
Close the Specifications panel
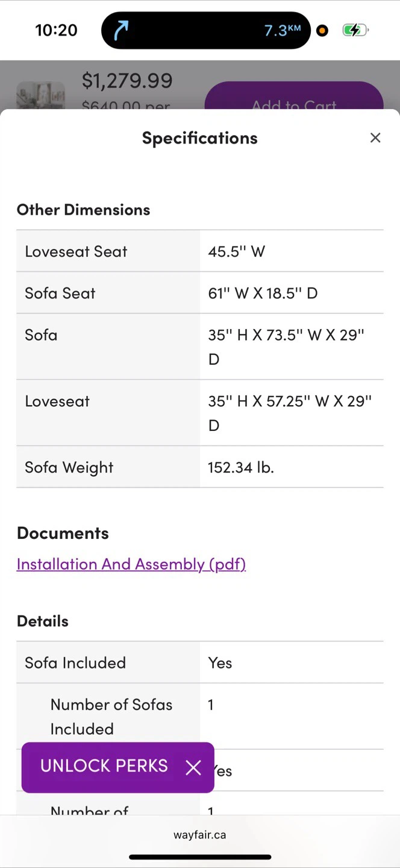click(x=375, y=138)
